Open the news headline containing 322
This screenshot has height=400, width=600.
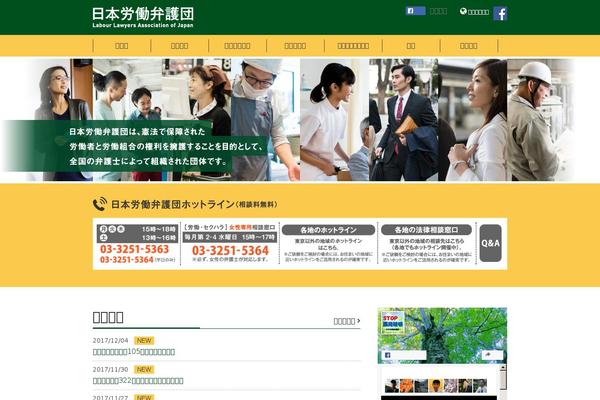coord(138,380)
